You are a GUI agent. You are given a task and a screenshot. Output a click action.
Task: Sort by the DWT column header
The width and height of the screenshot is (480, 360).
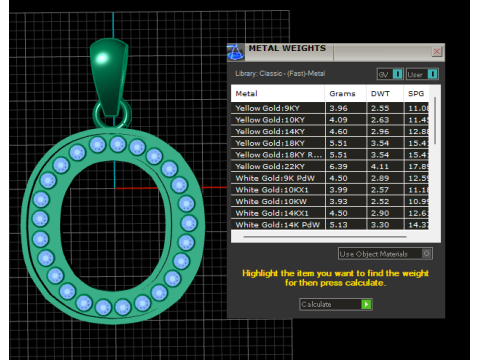[x=385, y=93]
